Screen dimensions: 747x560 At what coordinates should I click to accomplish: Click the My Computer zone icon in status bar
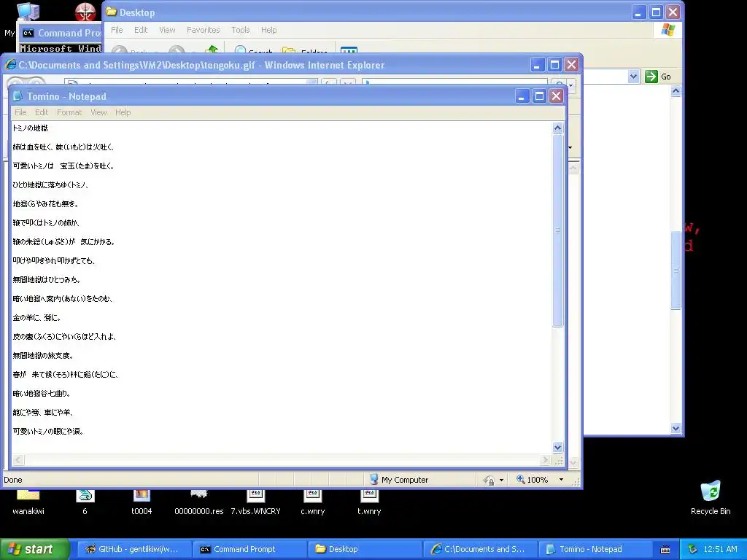click(x=374, y=479)
